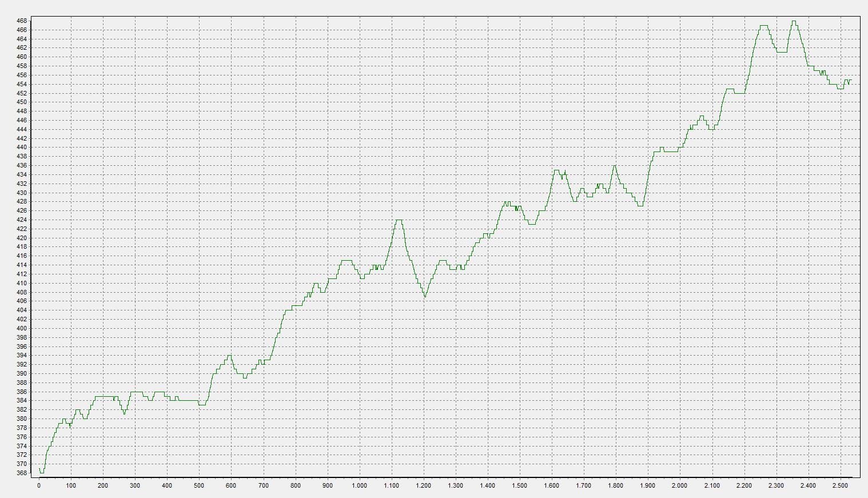Select the 1.600 horizontal axis label
Image resolution: width=868 pixels, height=498 pixels.
pos(551,485)
